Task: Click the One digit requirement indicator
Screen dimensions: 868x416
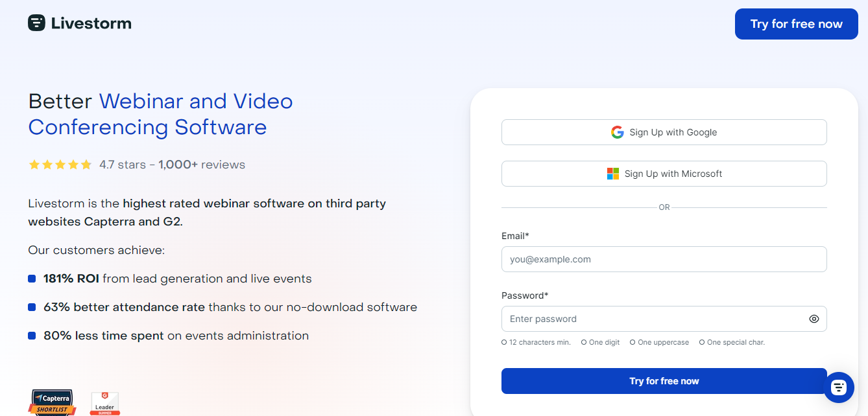Action: click(600, 342)
